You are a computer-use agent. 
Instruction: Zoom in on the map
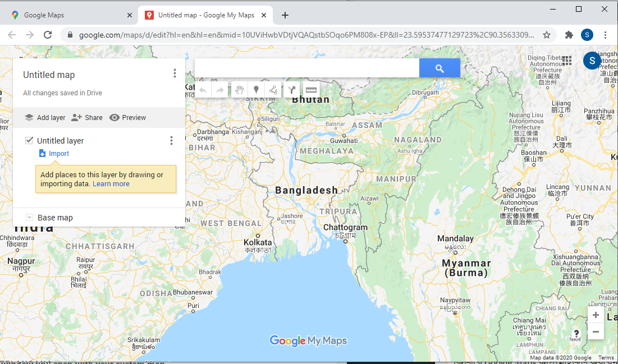[x=596, y=315]
